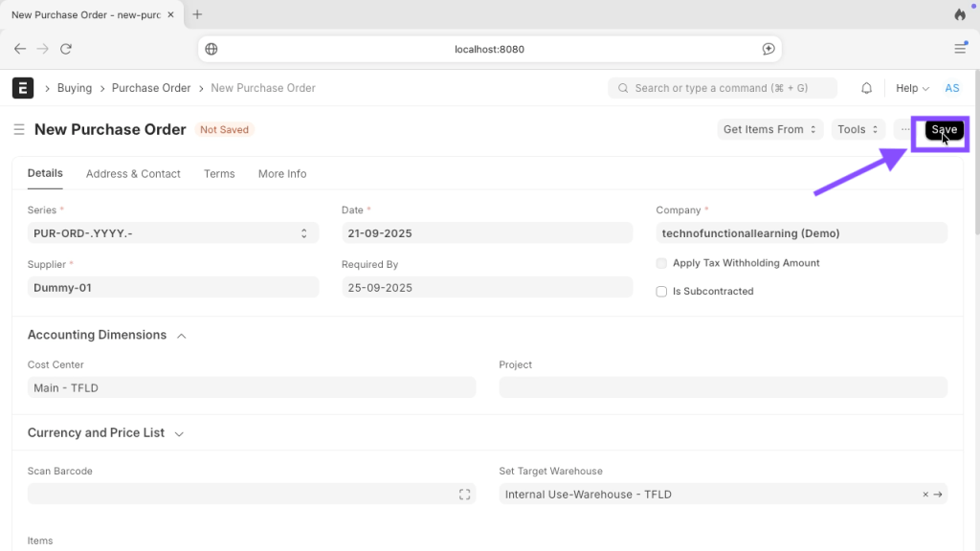Click the Project input field
980x551 pixels.
tap(723, 387)
